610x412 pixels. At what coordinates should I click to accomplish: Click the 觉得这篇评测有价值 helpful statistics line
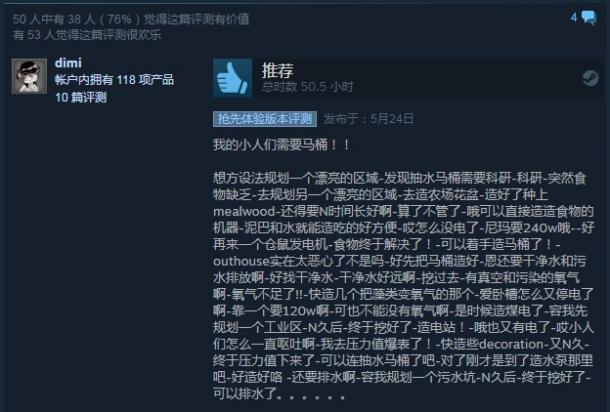point(131,19)
